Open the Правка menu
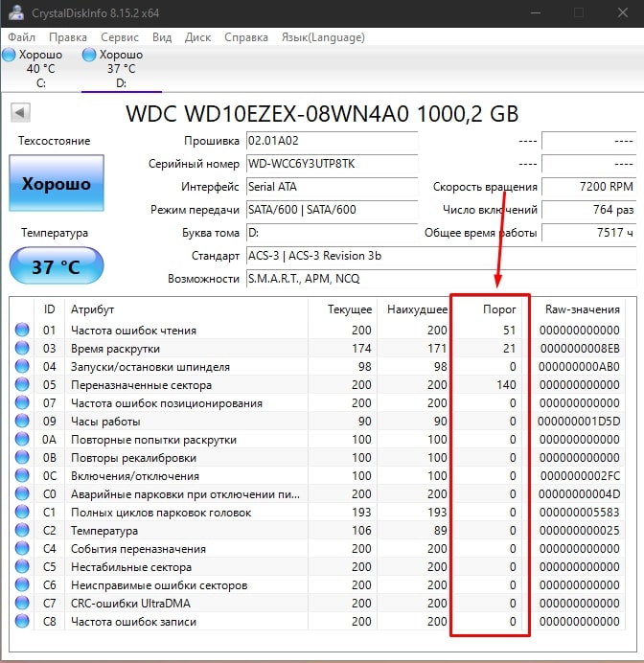This screenshot has width=644, height=663. (68, 37)
